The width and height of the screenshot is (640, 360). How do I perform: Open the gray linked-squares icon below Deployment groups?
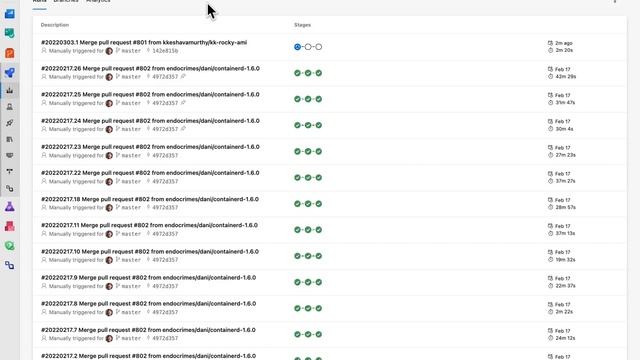coord(9,189)
